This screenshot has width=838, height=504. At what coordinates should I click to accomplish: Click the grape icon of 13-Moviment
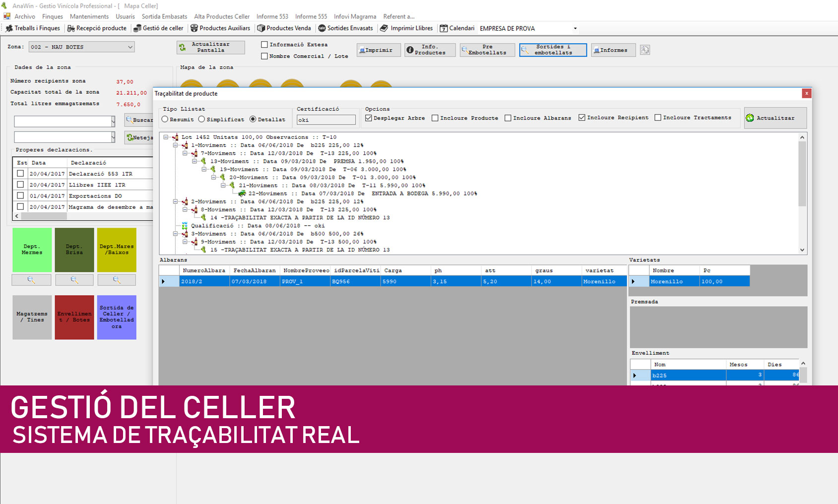click(x=203, y=161)
